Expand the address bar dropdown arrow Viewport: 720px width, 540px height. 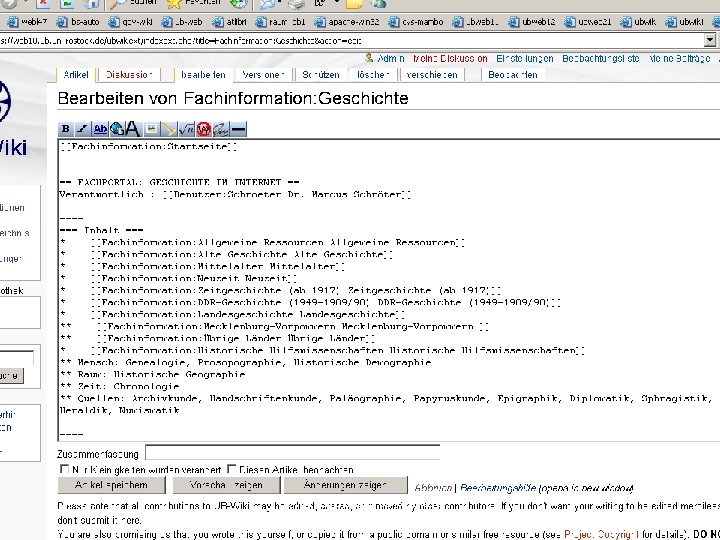tap(710, 40)
